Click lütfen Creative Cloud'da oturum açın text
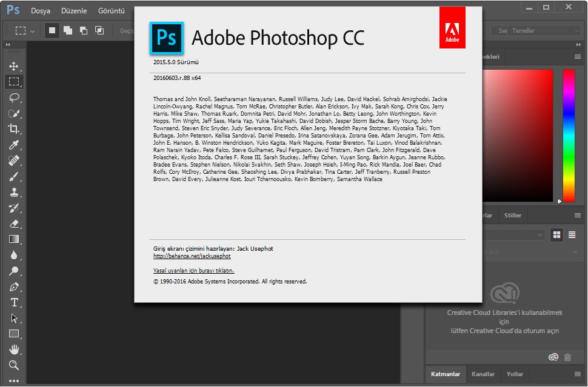The image size is (588, 387). 505,331
